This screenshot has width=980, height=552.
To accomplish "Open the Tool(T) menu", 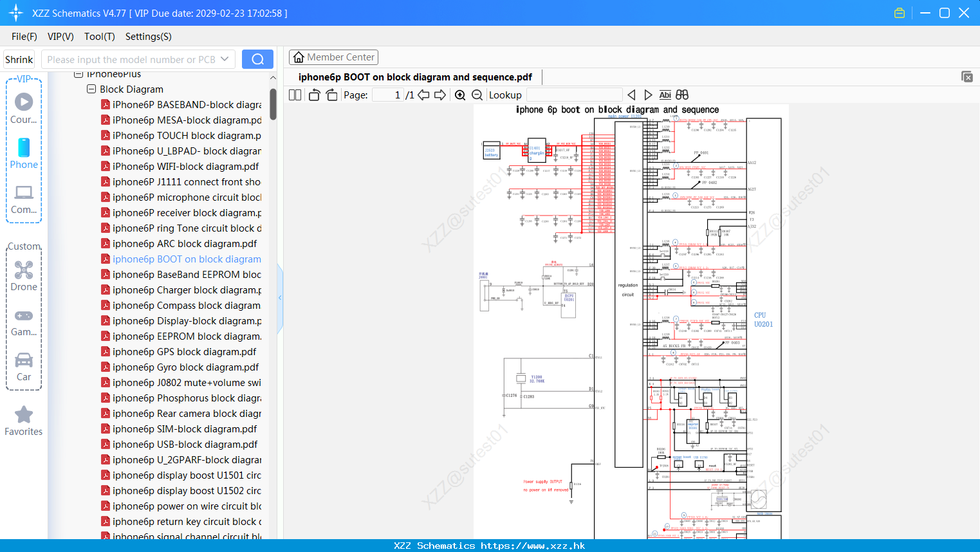I will 100,37.
